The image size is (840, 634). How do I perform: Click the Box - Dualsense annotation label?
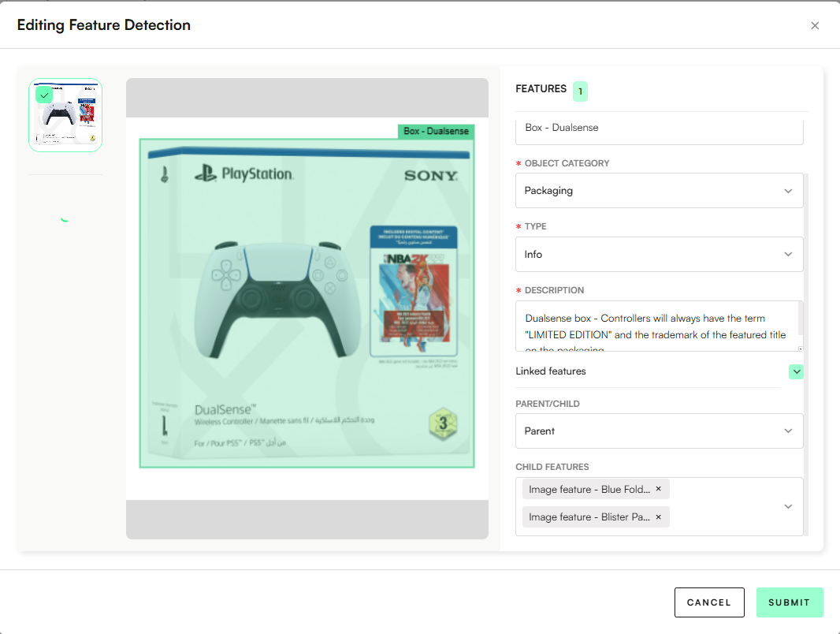(x=436, y=132)
